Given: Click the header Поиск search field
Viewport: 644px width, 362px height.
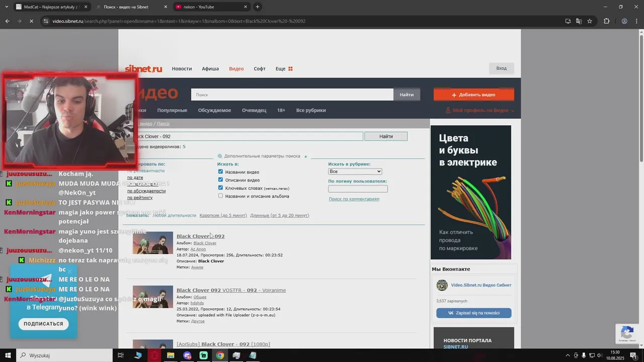Looking at the screenshot, I should 292,95.
